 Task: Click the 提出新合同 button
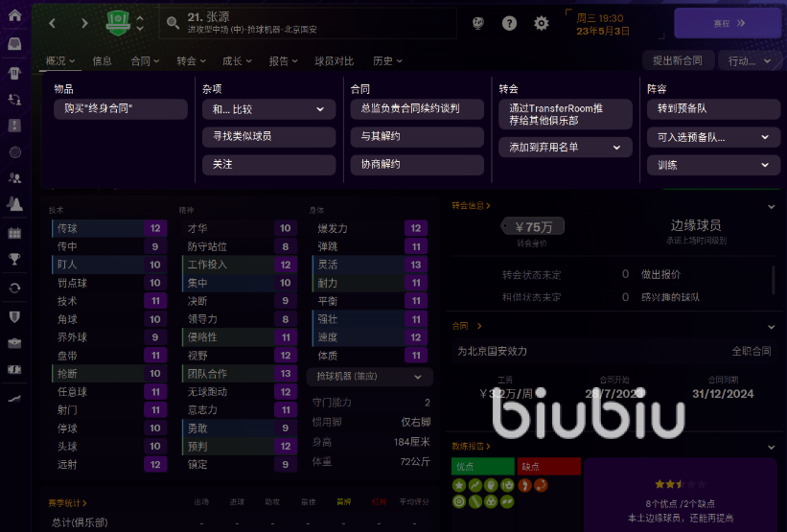[x=677, y=61]
